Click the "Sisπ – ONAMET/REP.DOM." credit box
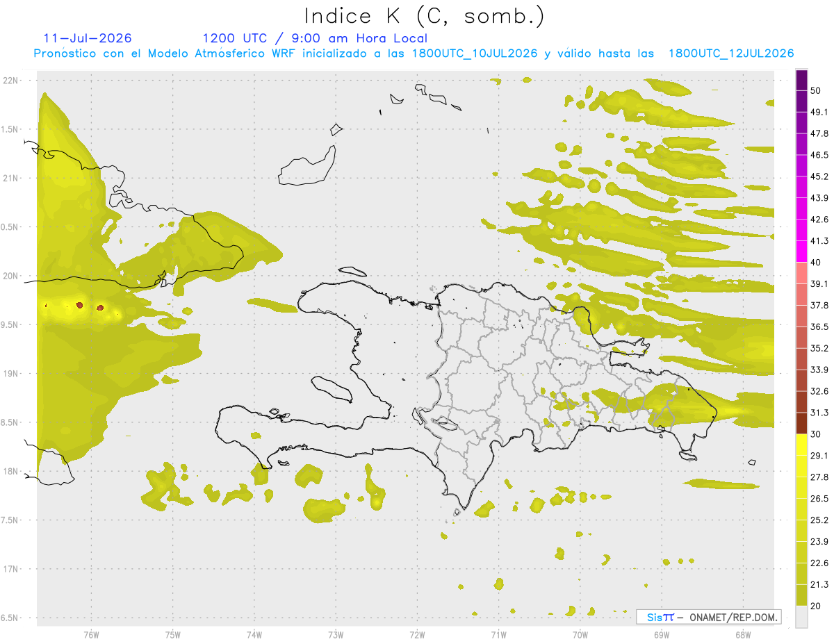 [709, 617]
